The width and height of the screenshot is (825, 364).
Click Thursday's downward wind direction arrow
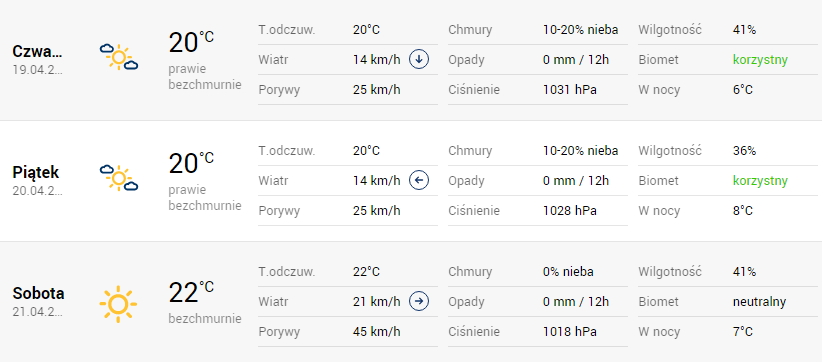click(x=419, y=59)
